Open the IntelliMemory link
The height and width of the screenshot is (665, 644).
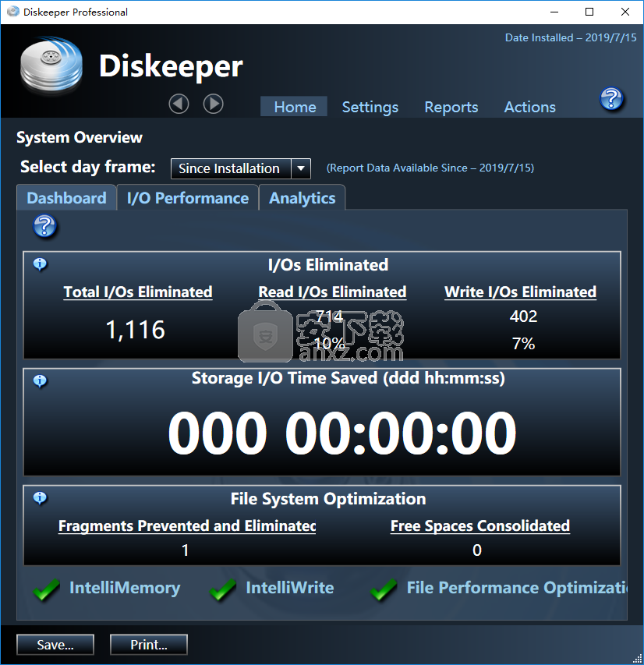click(x=125, y=587)
